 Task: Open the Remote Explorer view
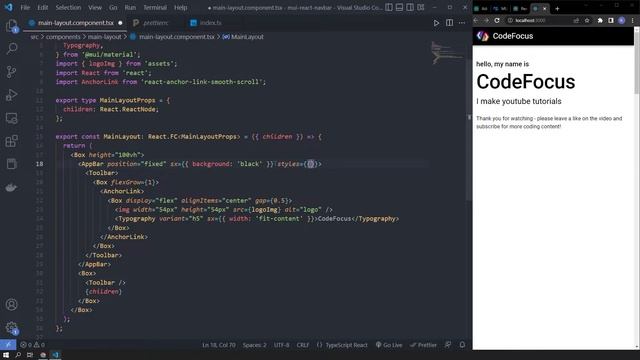tap(11, 118)
